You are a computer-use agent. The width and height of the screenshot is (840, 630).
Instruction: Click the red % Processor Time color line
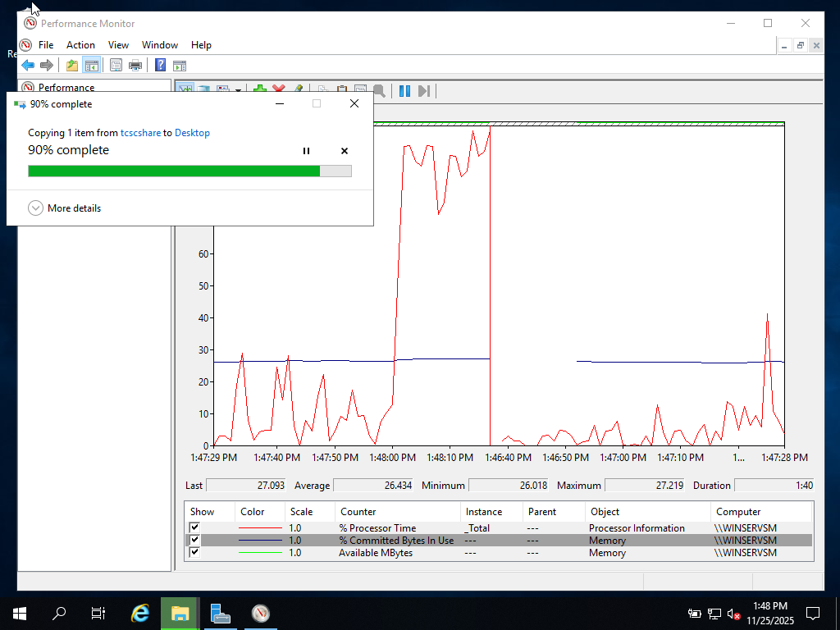coord(259,528)
